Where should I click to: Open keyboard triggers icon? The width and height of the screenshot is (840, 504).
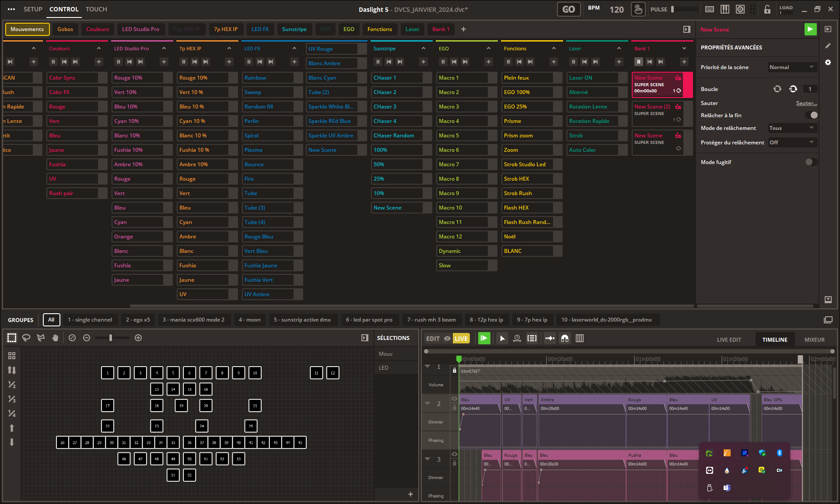710,9
